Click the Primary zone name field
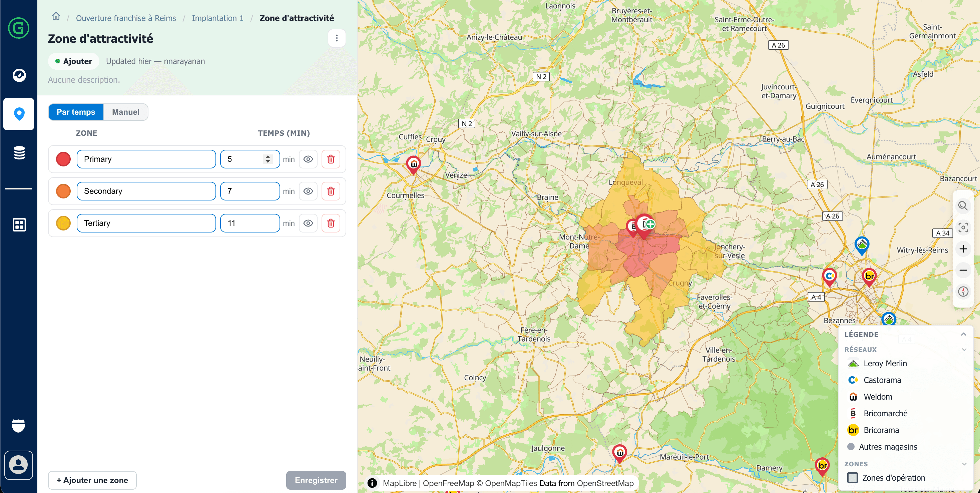The height and width of the screenshot is (493, 980). coord(146,159)
